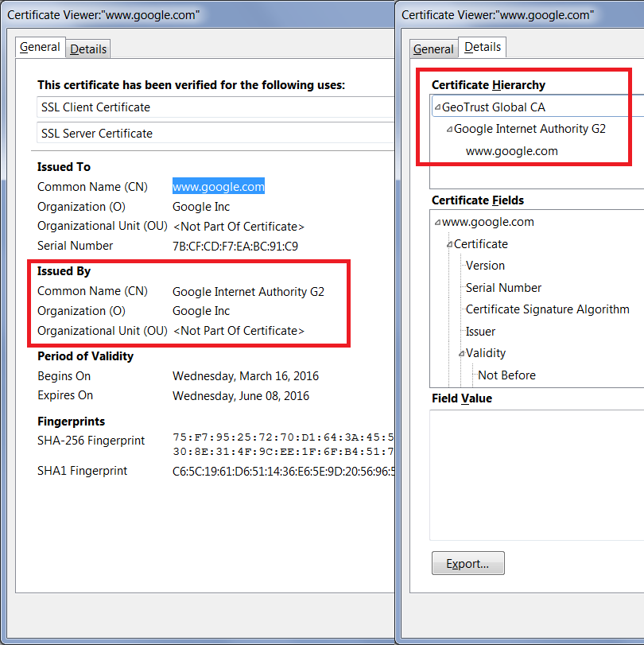Collapse www.google.com node in Certificate Fields
Viewport: 644px width, 645px height.
tap(437, 223)
